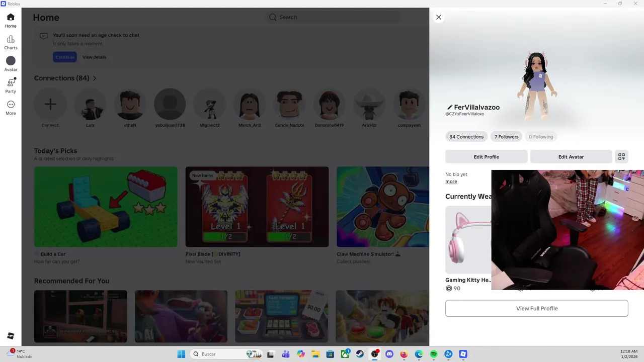Switch to OBS Studio in taskbar
Image resolution: width=644 pixels, height=362 pixels.
(375, 354)
